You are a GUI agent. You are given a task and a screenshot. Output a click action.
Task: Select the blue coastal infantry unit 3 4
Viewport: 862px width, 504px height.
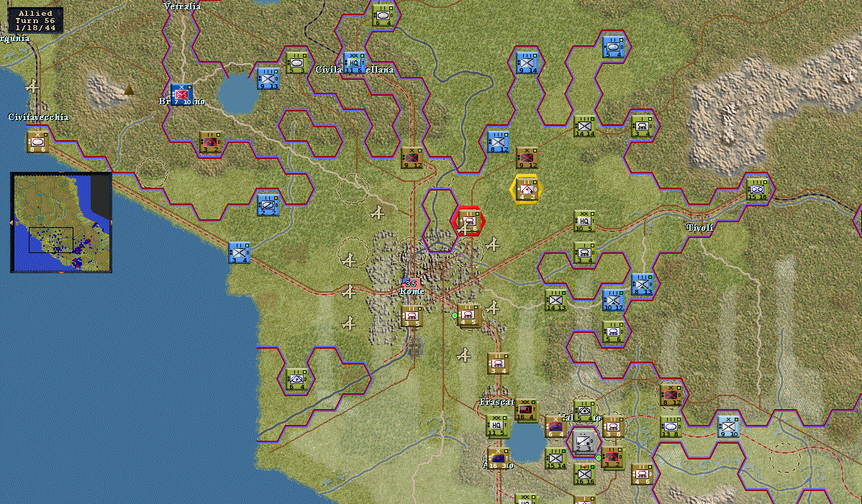[x=239, y=252]
